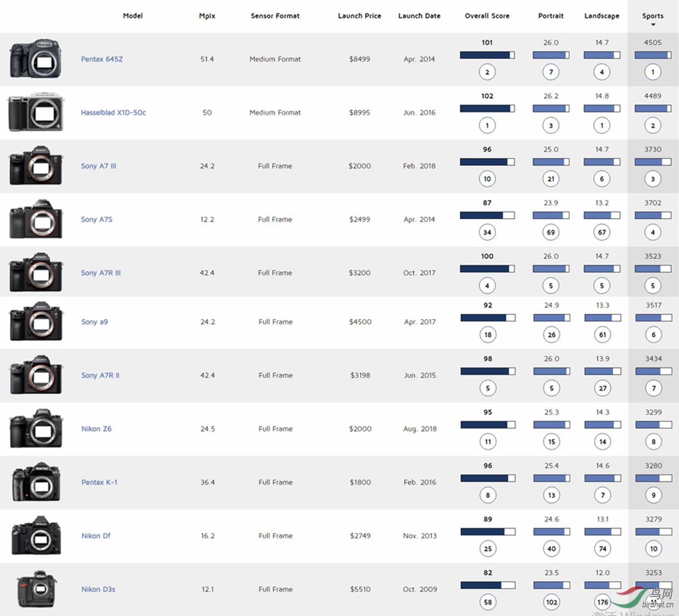
Task: Click sports rank badge 5 for Sony A7R III
Action: [x=653, y=286]
